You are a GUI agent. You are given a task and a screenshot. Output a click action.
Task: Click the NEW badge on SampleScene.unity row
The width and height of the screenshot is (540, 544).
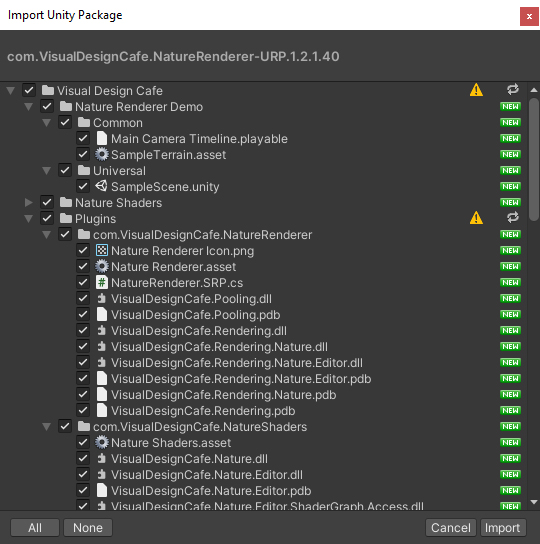[510, 186]
